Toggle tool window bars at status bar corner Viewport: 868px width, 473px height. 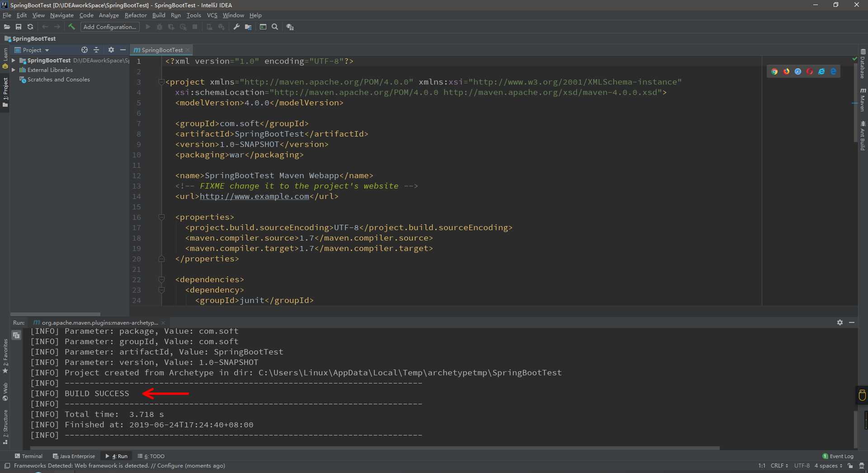click(7, 466)
